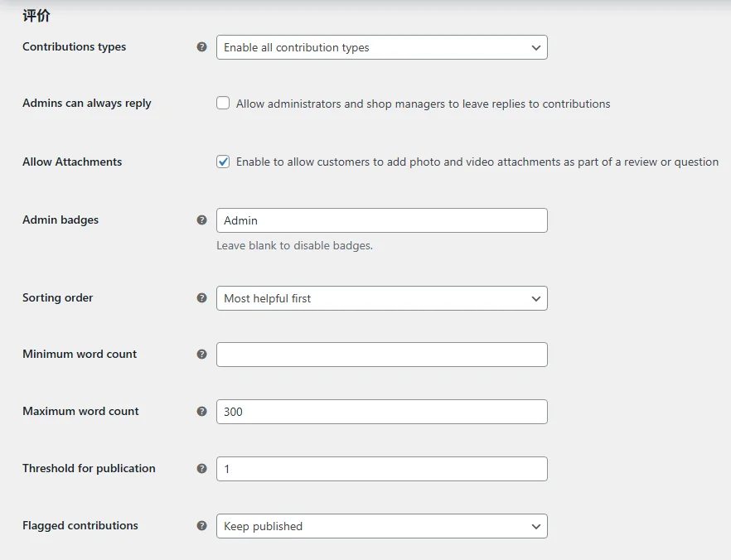
Task: Click the chevron arrow on Keep published select
Action: click(x=536, y=527)
